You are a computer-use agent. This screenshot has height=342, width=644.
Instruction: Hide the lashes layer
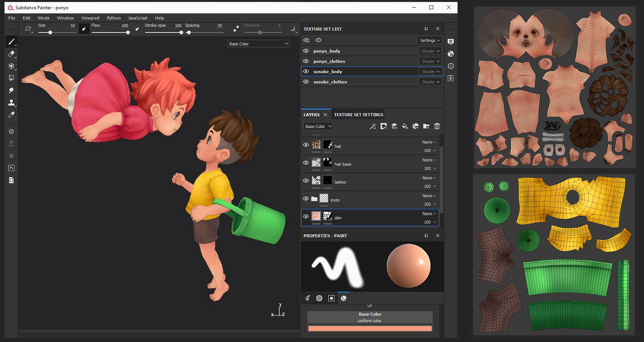[x=306, y=181]
